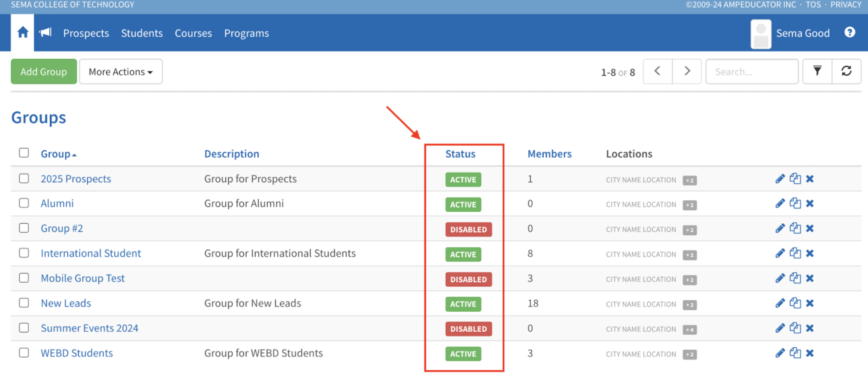Sort by the Group column header
Viewport: 868px width, 377px height.
[x=56, y=154]
